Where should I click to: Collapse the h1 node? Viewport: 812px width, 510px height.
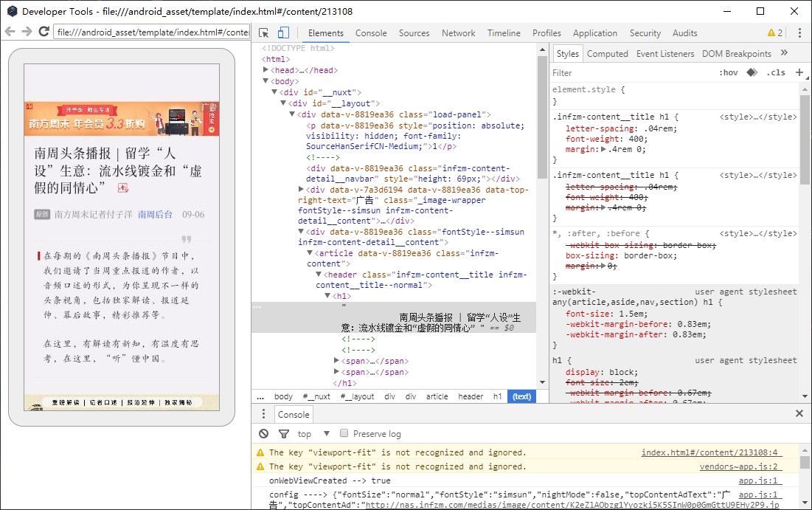coord(327,295)
